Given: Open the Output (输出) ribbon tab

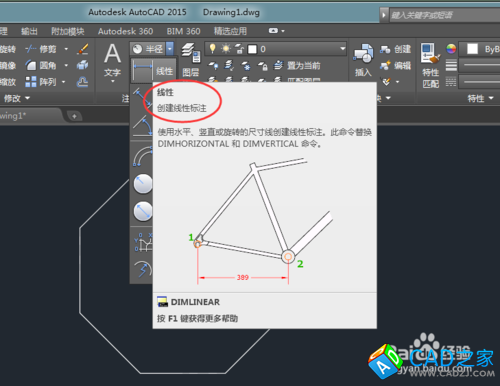Looking at the screenshot, I should click(29, 31).
